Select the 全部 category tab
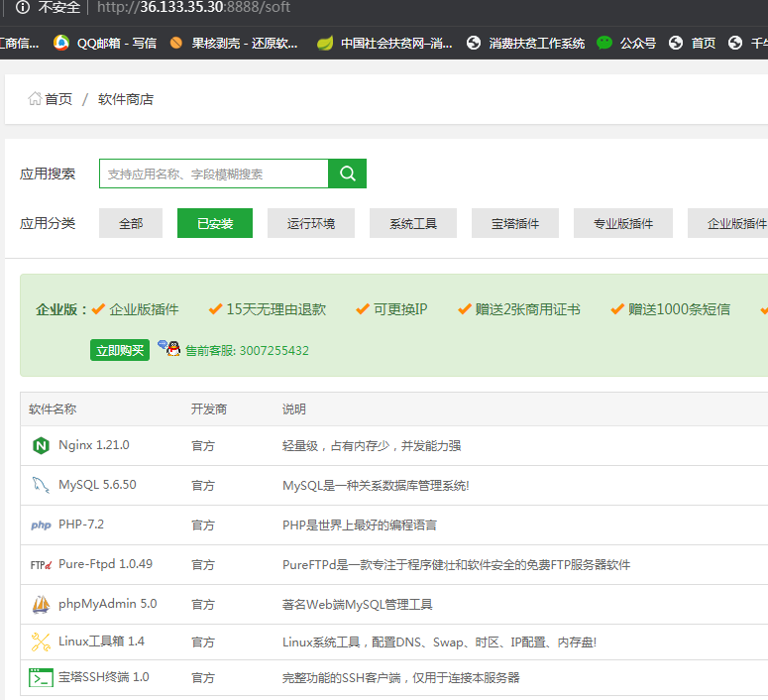Image resolution: width=768 pixels, height=700 pixels. tap(131, 223)
